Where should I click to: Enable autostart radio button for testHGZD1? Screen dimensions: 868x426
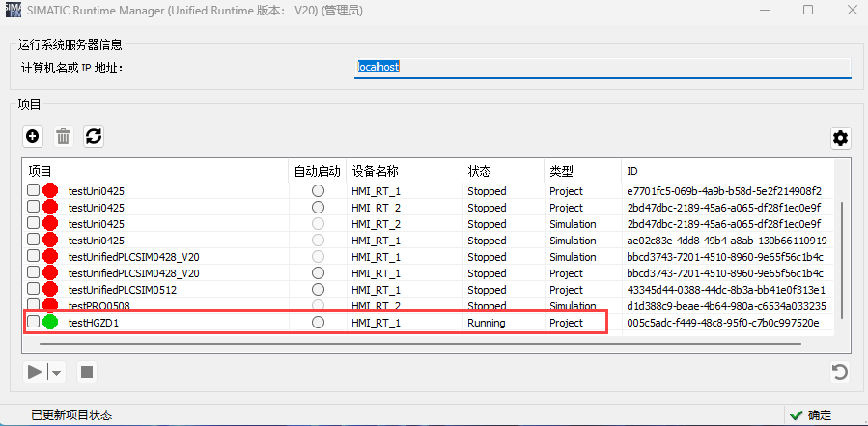318,323
